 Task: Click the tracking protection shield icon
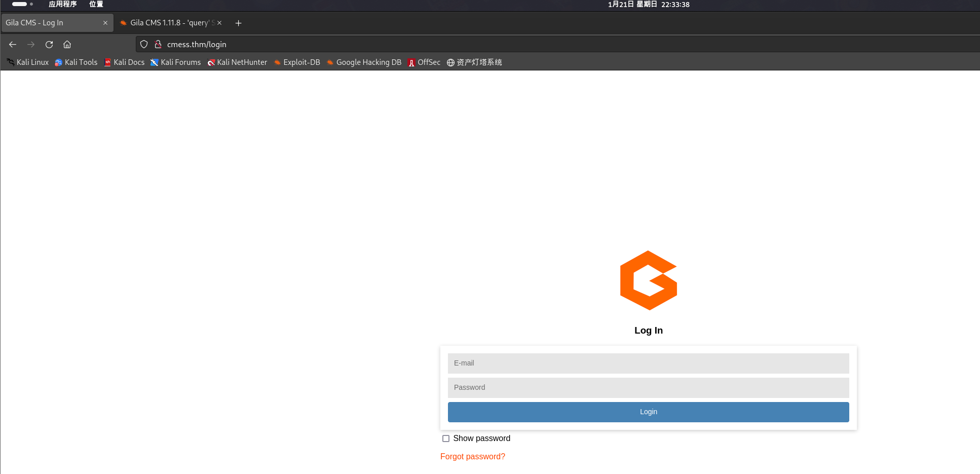click(x=144, y=45)
